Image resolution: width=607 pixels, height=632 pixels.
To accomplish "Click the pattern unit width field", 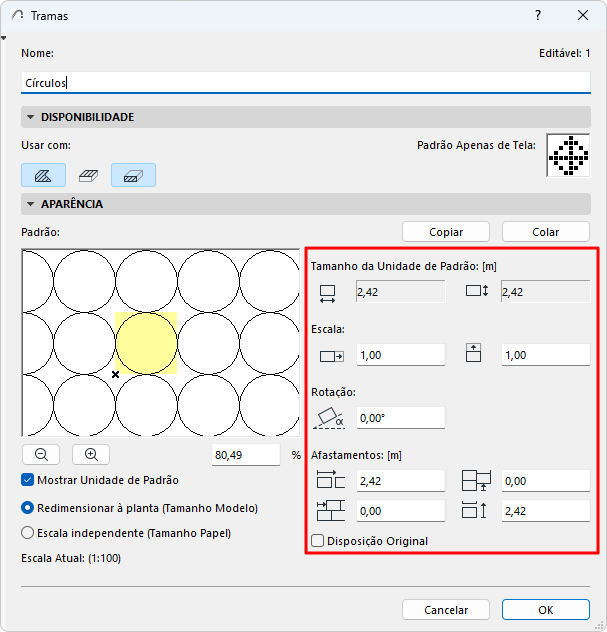I will coord(401,292).
